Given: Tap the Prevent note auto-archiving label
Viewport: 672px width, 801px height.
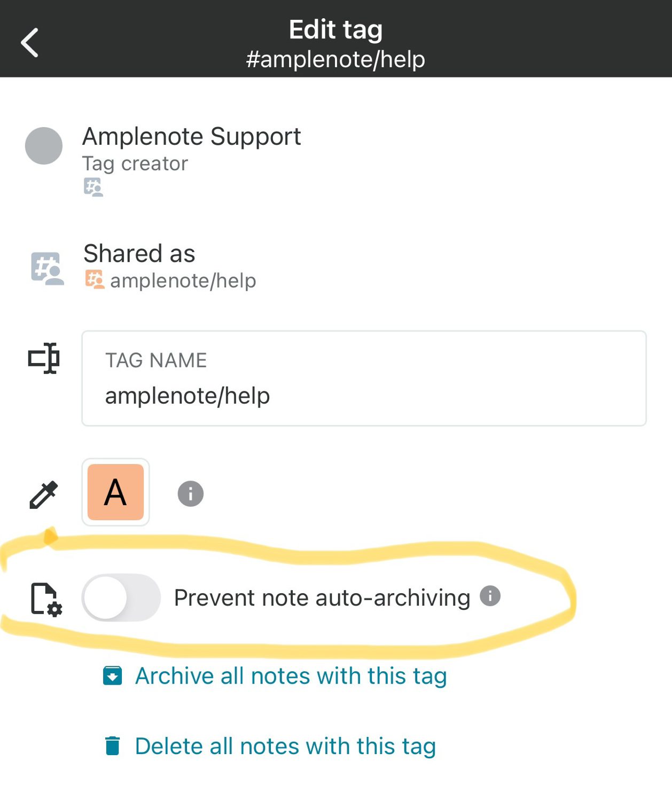Looking at the screenshot, I should pyautogui.click(x=322, y=598).
